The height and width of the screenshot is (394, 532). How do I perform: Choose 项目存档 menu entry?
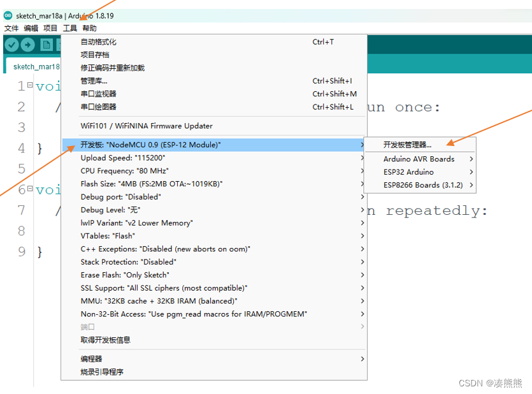point(215,55)
